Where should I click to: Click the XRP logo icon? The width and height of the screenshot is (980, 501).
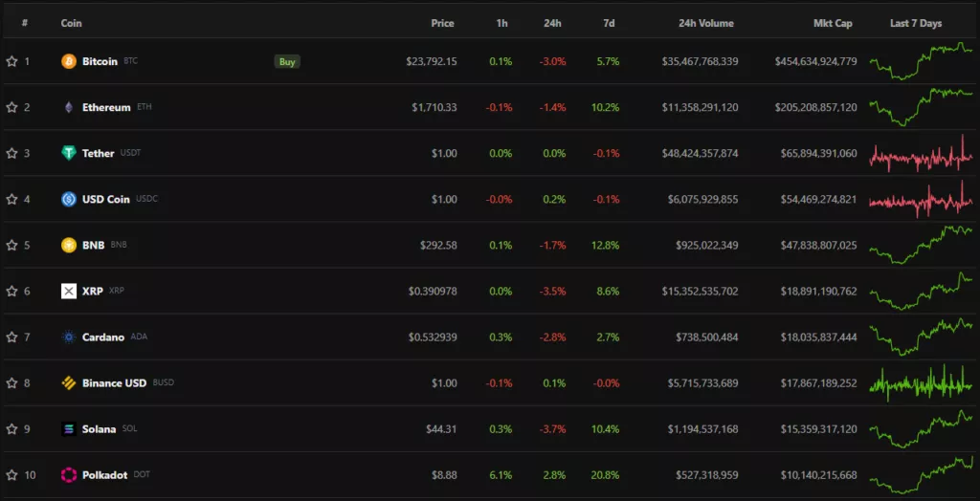pos(69,291)
